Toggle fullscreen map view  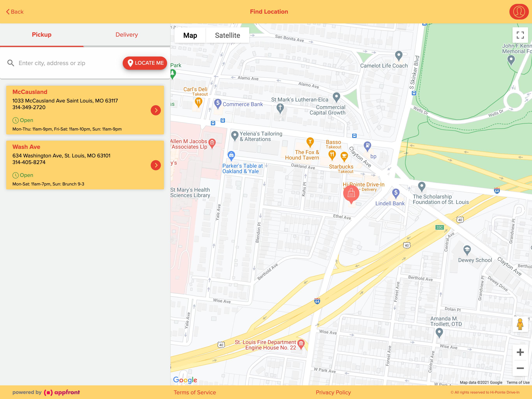pyautogui.click(x=520, y=35)
